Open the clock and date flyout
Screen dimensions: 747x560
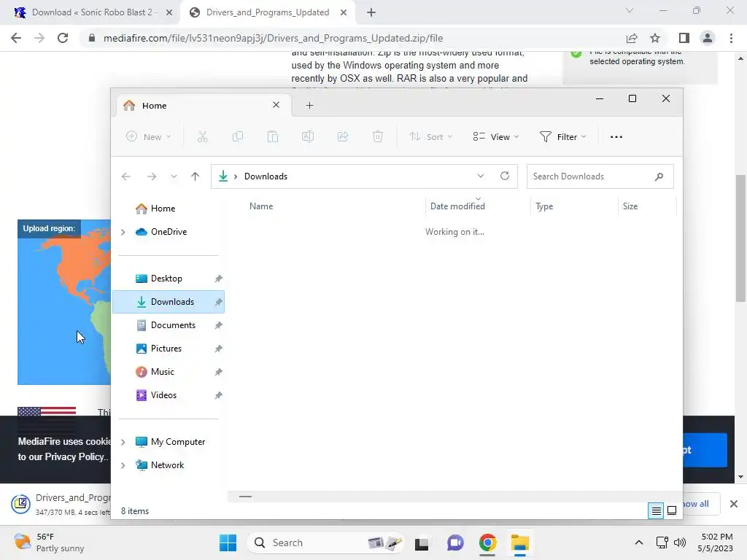pyautogui.click(x=716, y=542)
